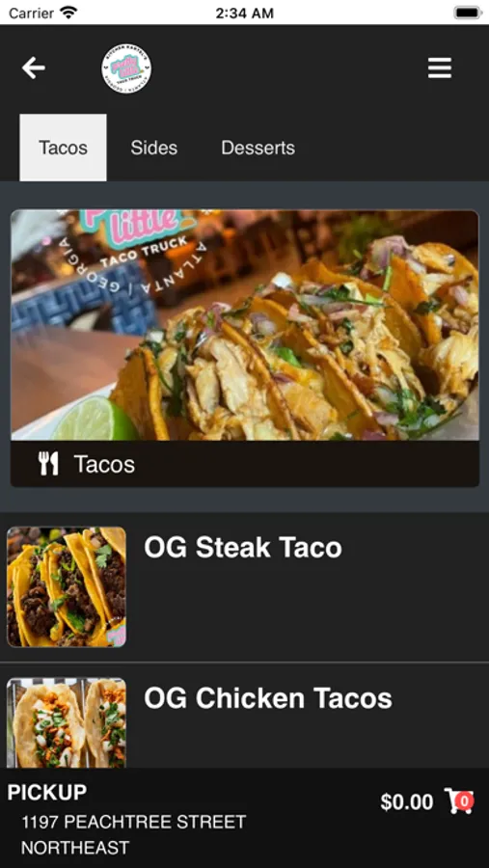Tap the PICKUP order type label
This screenshot has width=489, height=868.
point(47,792)
